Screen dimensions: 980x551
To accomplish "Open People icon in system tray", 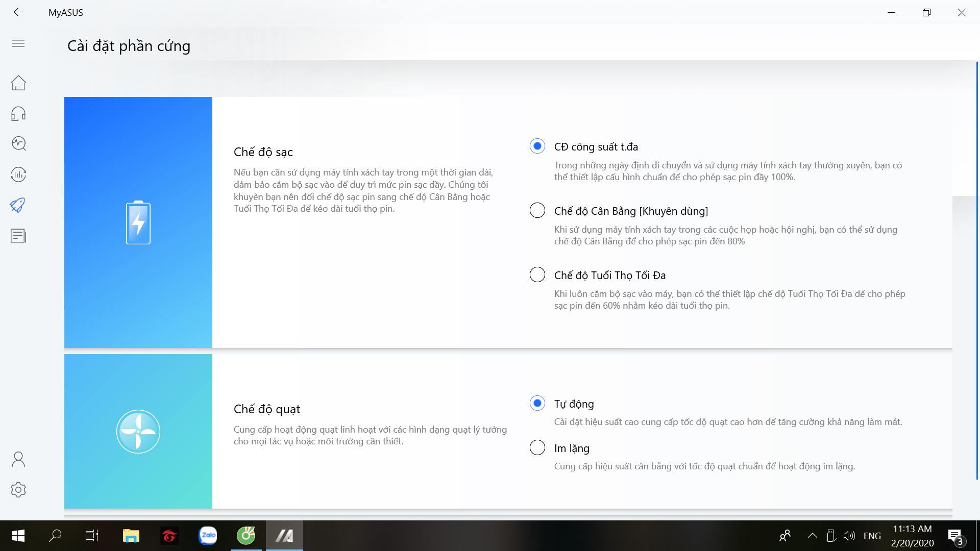I will pos(785,536).
